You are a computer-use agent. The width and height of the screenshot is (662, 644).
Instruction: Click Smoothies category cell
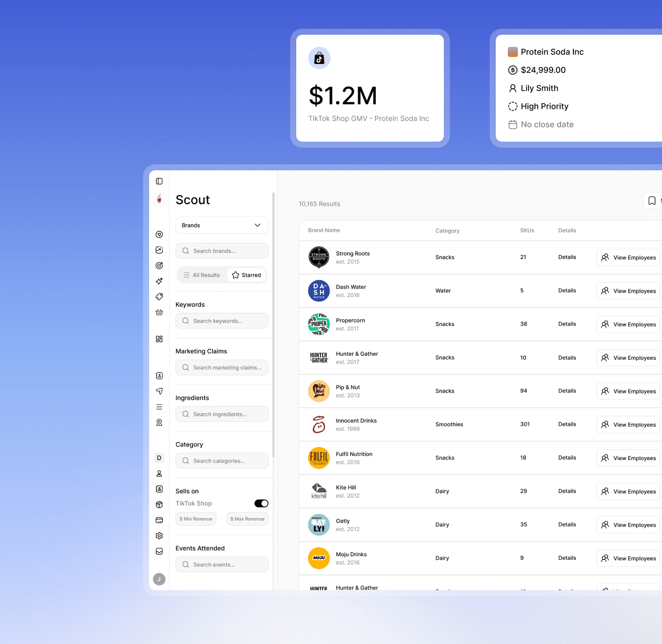[449, 425]
